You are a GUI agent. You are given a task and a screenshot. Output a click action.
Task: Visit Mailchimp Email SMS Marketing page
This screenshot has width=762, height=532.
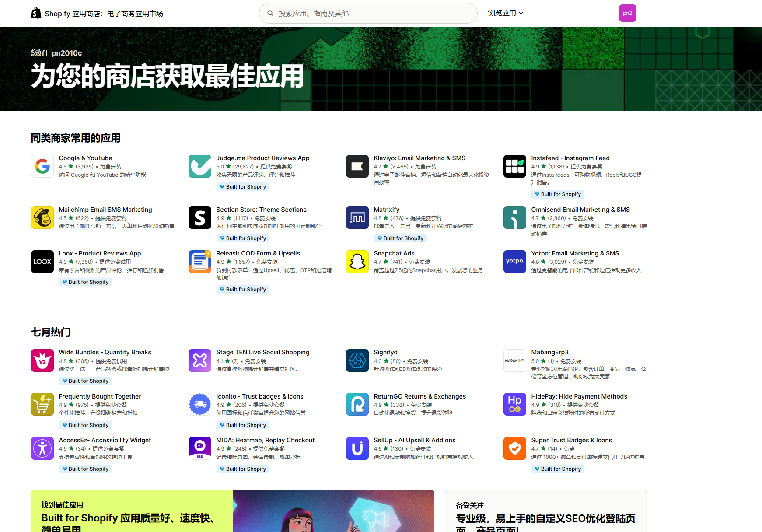105,210
